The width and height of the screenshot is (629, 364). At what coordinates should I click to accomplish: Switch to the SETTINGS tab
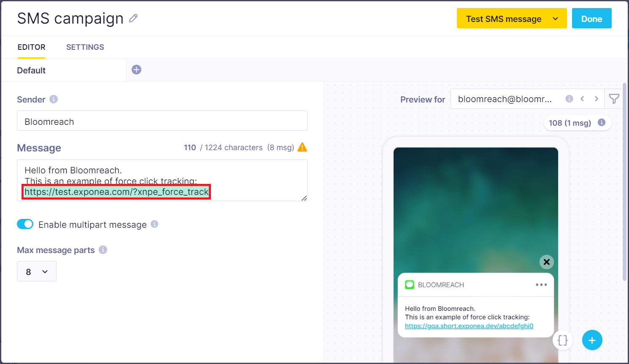point(85,47)
